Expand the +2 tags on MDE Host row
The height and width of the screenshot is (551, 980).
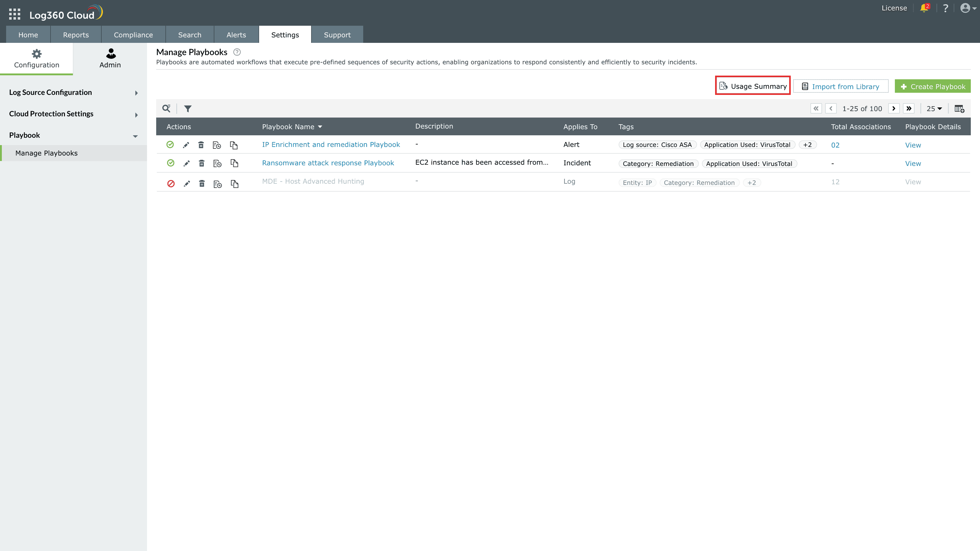[752, 182]
